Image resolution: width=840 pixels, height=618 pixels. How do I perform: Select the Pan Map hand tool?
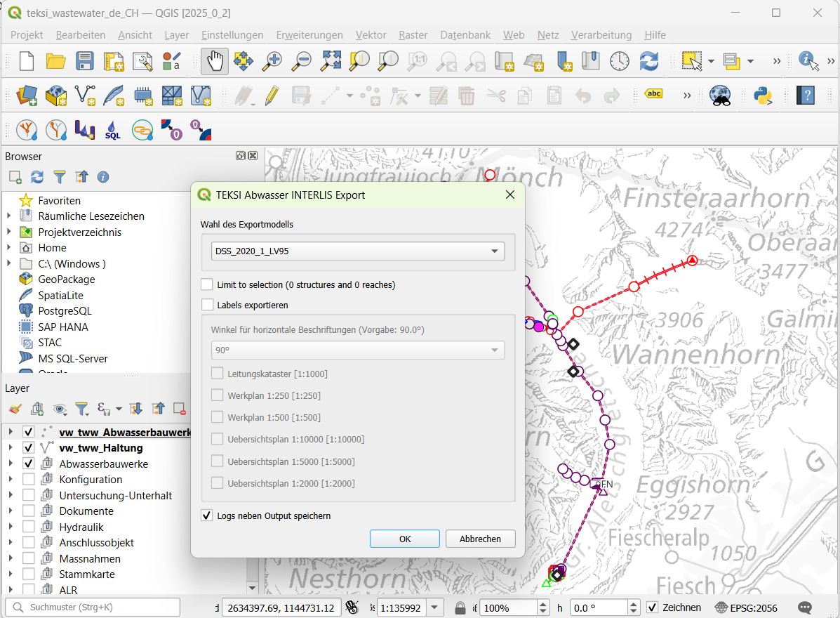214,61
